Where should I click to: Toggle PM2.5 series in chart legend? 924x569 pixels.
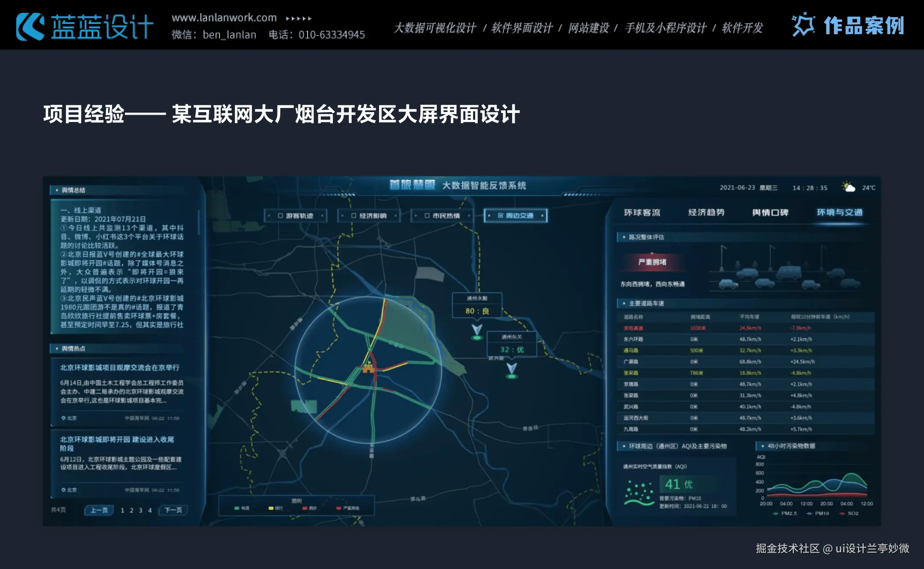(785, 513)
